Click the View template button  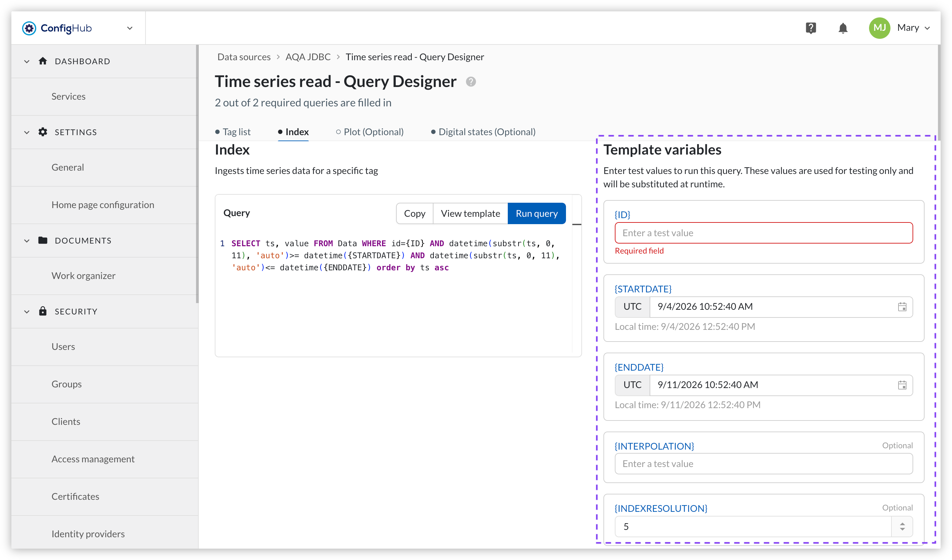coord(470,213)
